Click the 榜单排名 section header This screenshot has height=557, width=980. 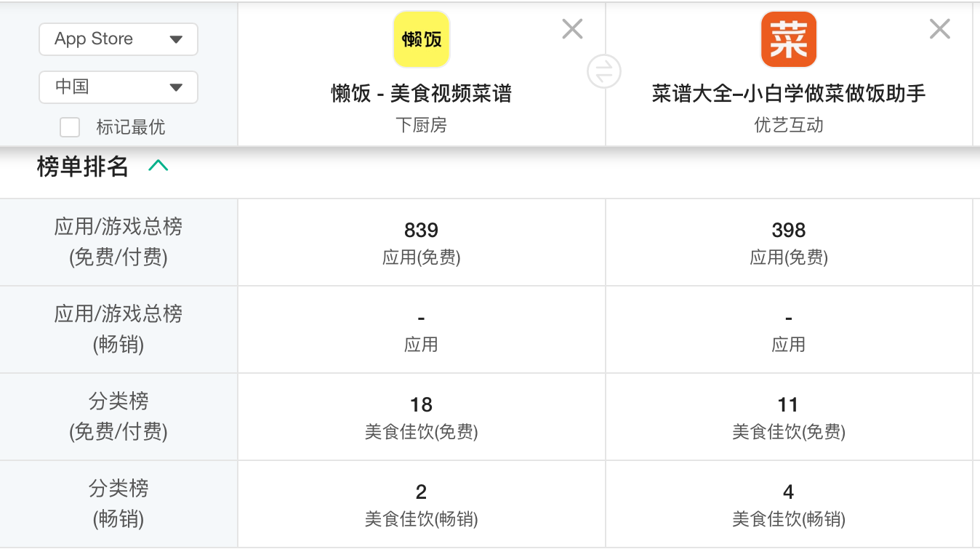point(81,166)
